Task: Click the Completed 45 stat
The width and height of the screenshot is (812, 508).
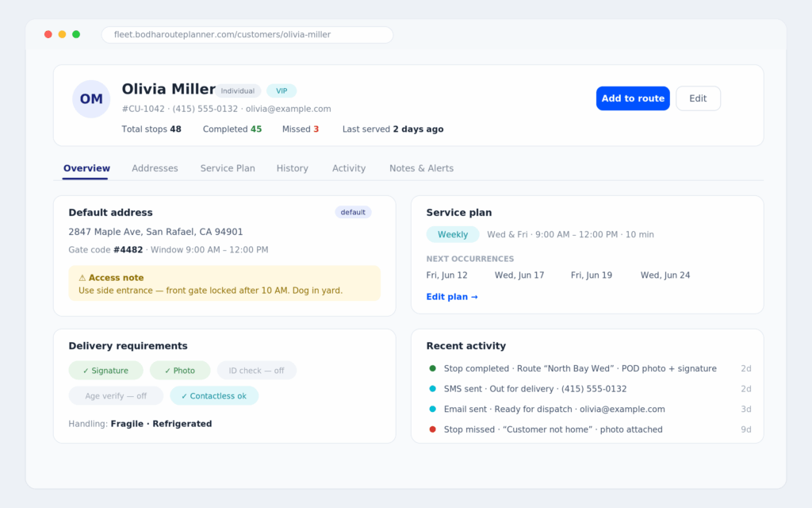Action: tap(232, 129)
